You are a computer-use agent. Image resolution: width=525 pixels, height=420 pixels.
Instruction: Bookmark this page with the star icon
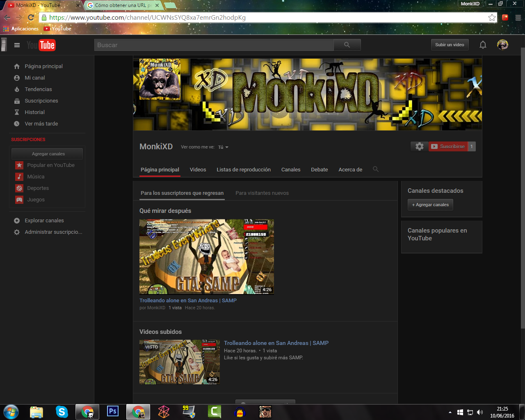492,17
